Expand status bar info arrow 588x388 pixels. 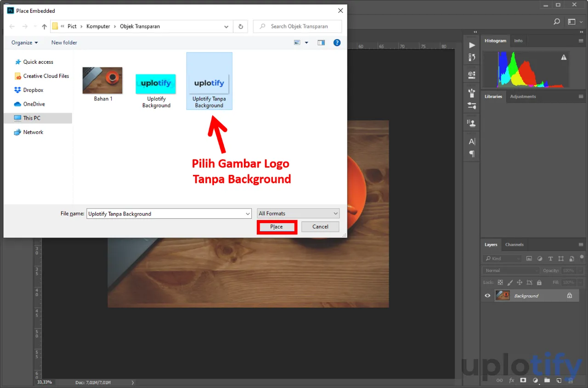[x=133, y=382]
